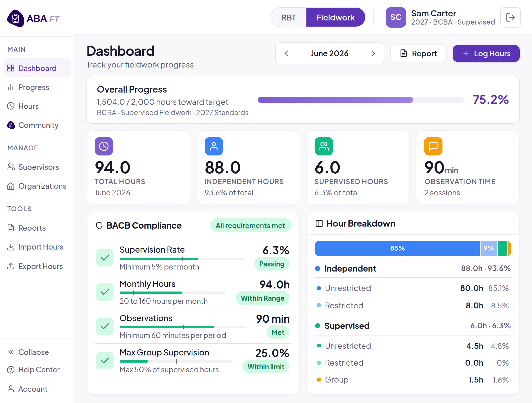532x403 pixels.
Task: Click the 75.2% overall percentage
Action: point(491,99)
